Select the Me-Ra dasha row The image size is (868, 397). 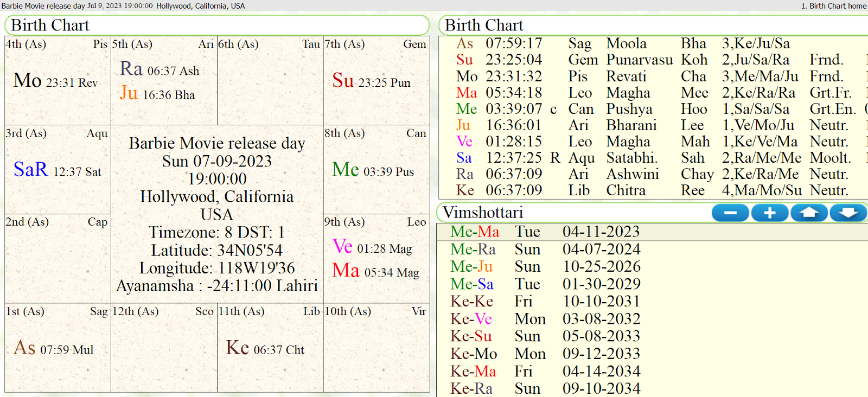[x=652, y=249]
